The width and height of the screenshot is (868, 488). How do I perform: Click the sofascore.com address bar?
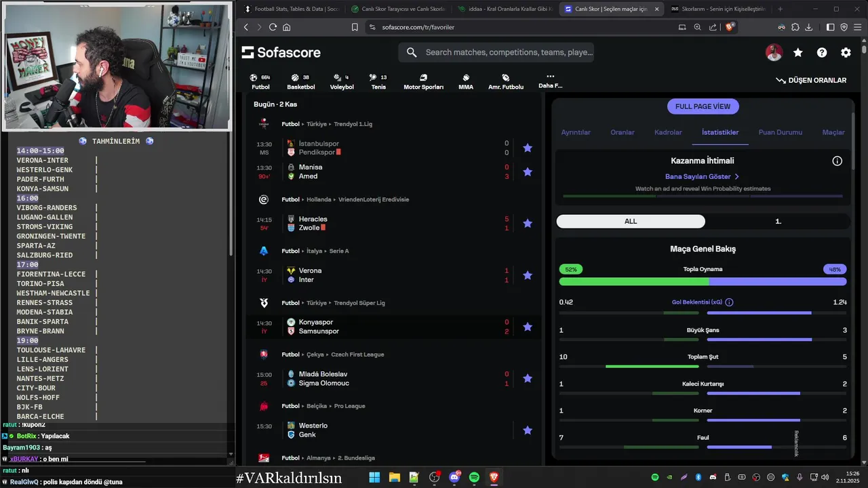coord(519,27)
